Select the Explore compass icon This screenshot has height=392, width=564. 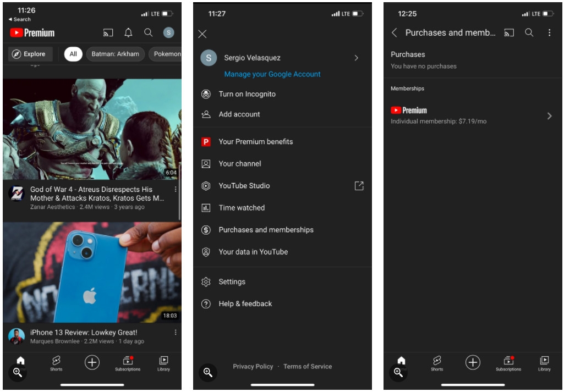click(30, 53)
